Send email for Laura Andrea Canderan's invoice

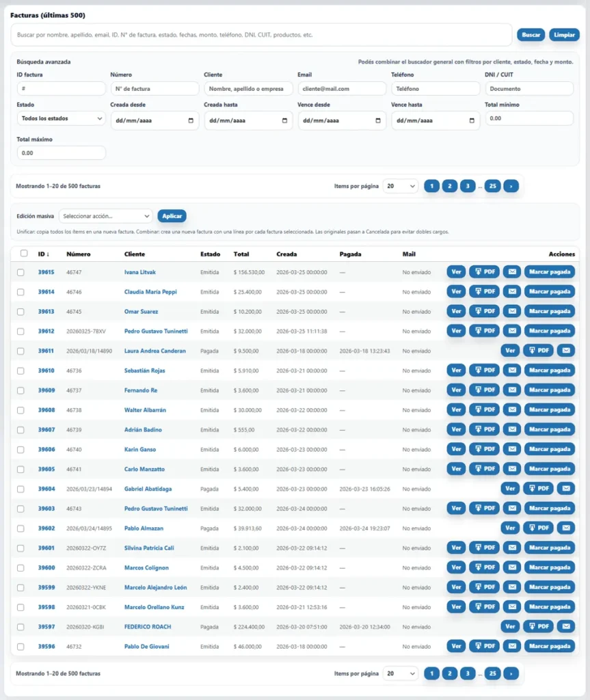[565, 351]
